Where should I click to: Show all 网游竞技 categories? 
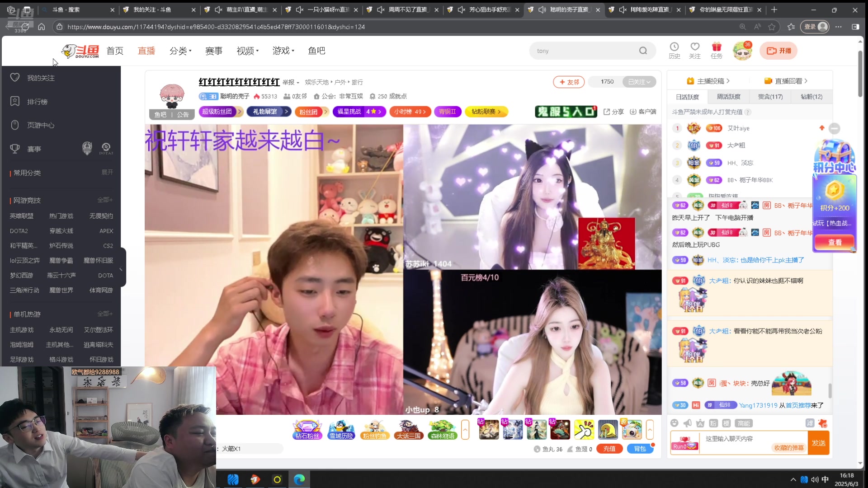click(105, 200)
